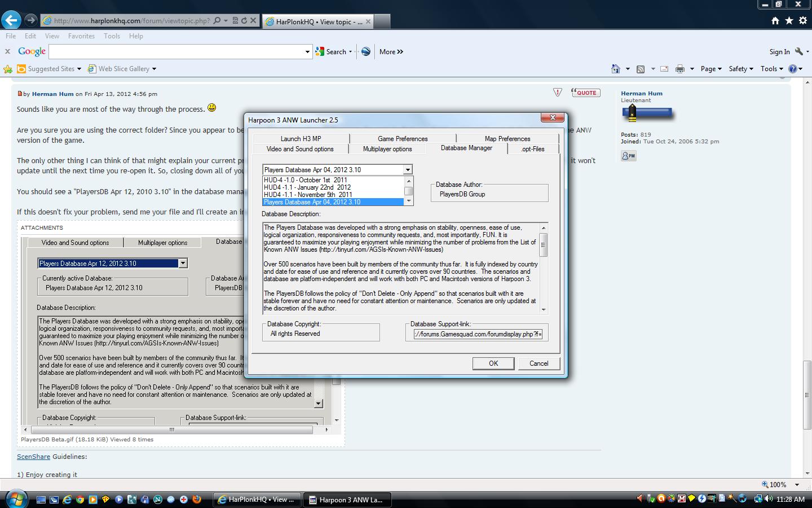Click the Google toolbar search box

(x=180, y=51)
